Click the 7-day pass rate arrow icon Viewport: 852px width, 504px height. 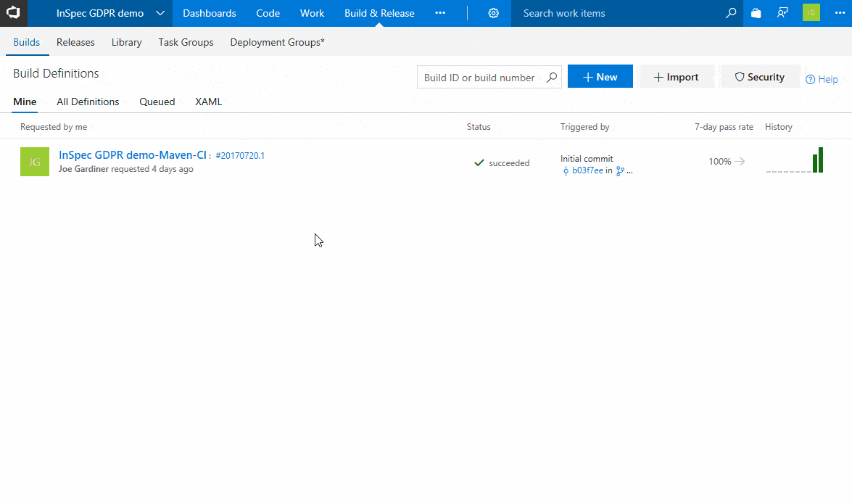pos(740,162)
